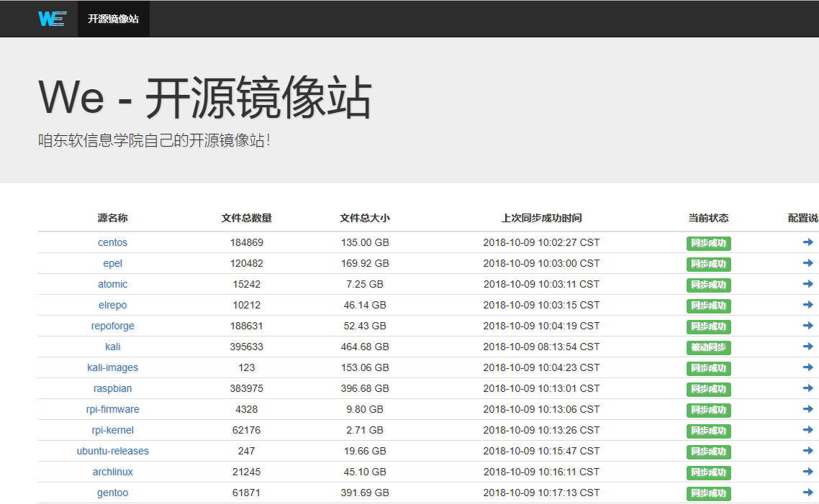Click the subtitle 咱东软信息学院自己的开源镜像站!
This screenshot has height=504, width=819.
pyautogui.click(x=154, y=140)
